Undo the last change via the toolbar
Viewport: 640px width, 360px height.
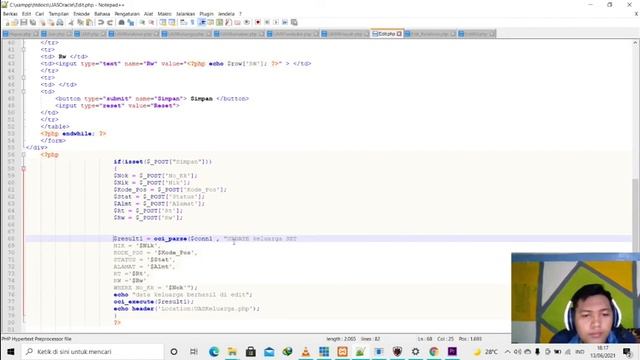point(100,22)
